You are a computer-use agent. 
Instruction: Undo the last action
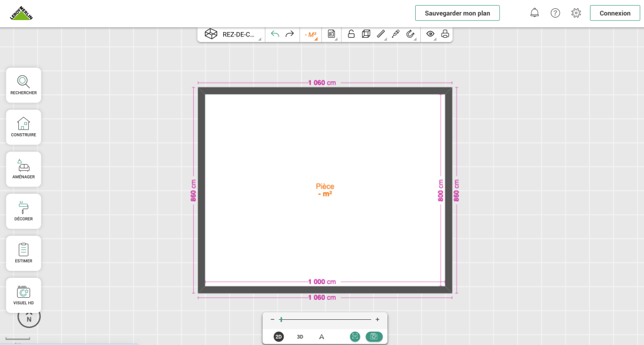[275, 34]
